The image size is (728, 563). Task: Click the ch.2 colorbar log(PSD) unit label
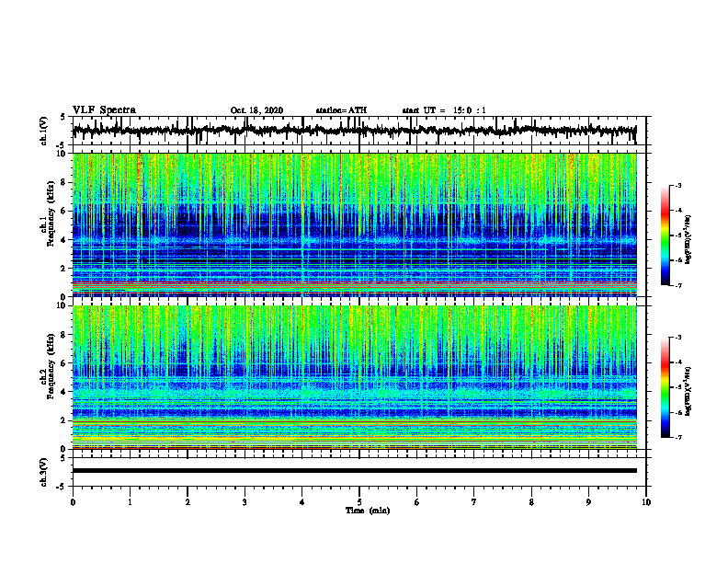point(688,392)
